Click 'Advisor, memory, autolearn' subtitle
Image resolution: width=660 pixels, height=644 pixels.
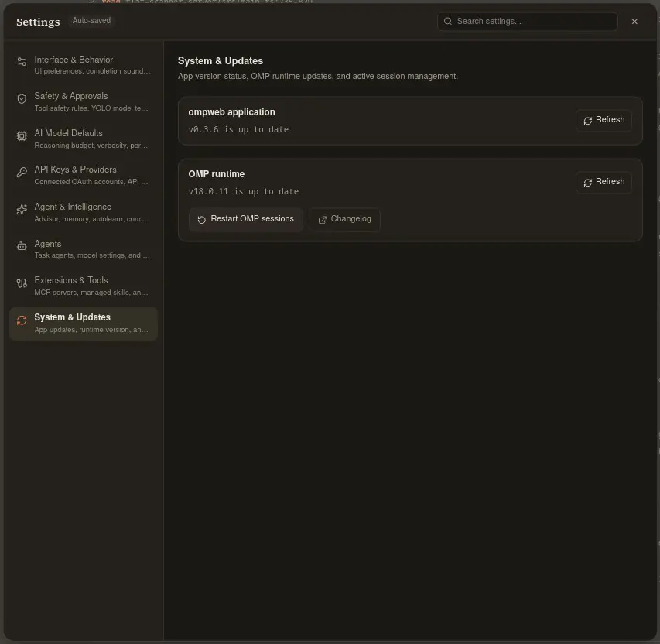[x=91, y=219]
